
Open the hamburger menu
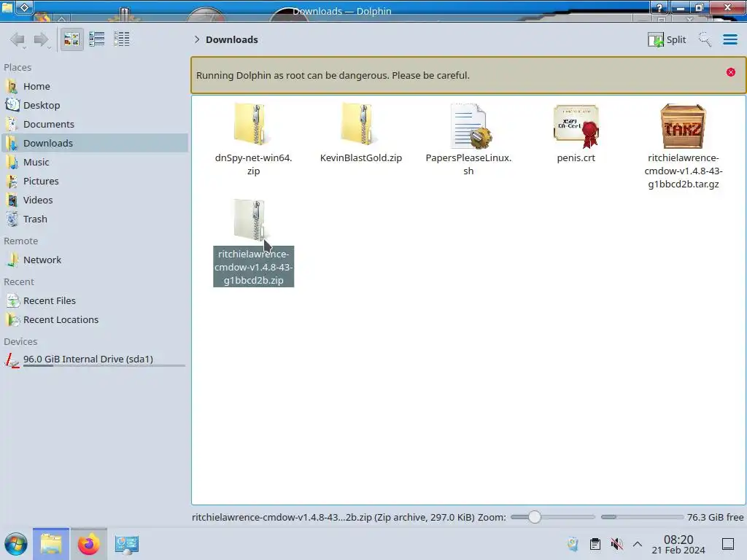tap(729, 39)
